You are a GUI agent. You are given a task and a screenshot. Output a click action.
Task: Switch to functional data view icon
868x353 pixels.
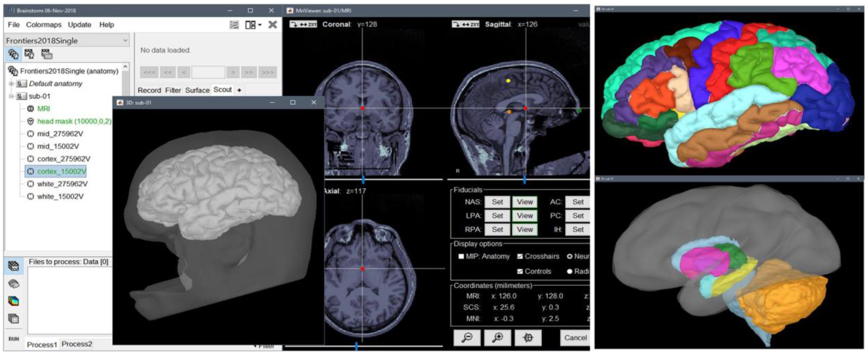click(x=30, y=54)
